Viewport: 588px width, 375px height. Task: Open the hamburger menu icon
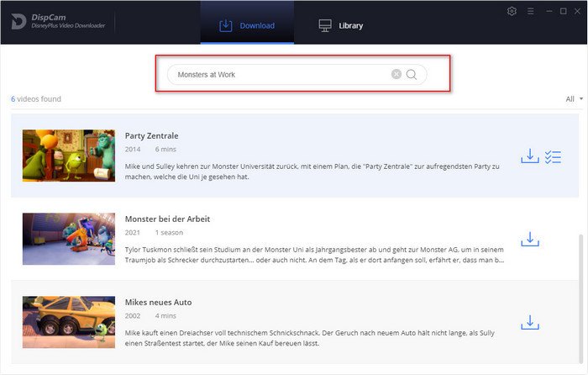[x=530, y=12]
